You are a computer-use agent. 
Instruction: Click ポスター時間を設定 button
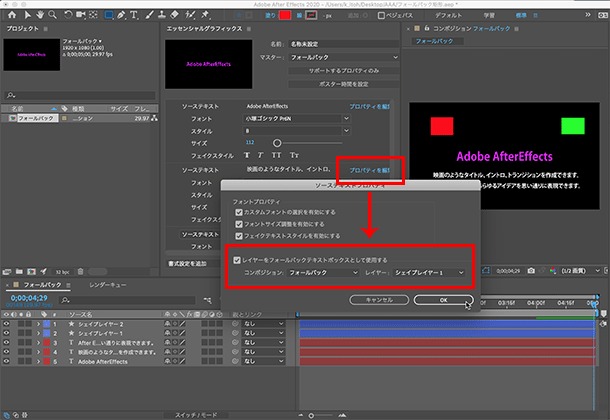(344, 84)
